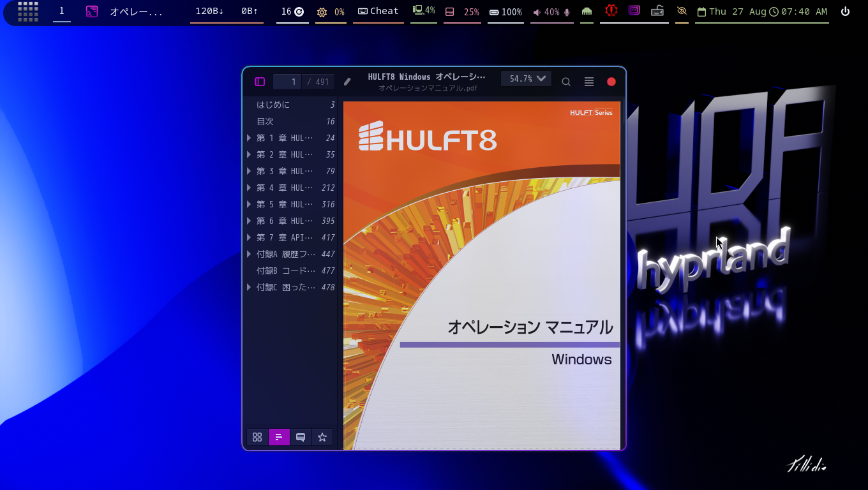Image resolution: width=868 pixels, height=490 pixels.
Task: Click the calendar date Thu 27 Aug
Action: [731, 12]
